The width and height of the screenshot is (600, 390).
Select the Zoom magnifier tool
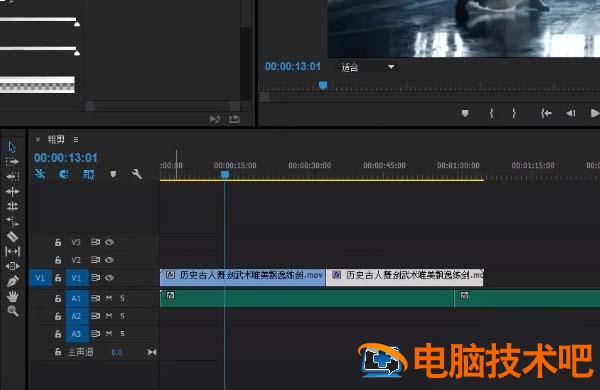[x=13, y=311]
